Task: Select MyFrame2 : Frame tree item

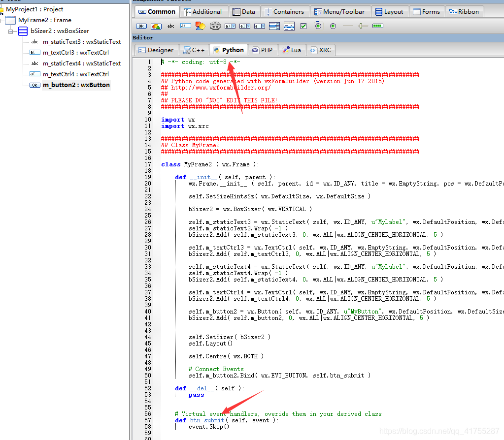Action: [45, 20]
